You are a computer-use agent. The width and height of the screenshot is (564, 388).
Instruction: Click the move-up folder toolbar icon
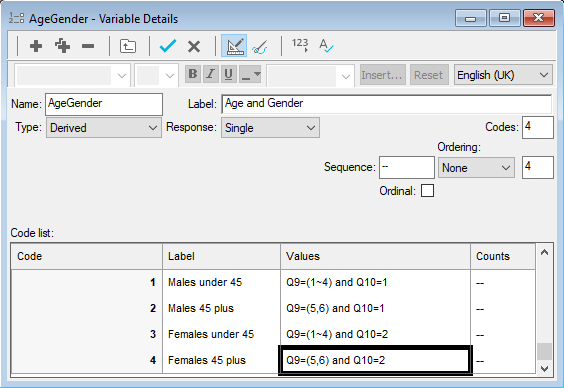tap(128, 46)
